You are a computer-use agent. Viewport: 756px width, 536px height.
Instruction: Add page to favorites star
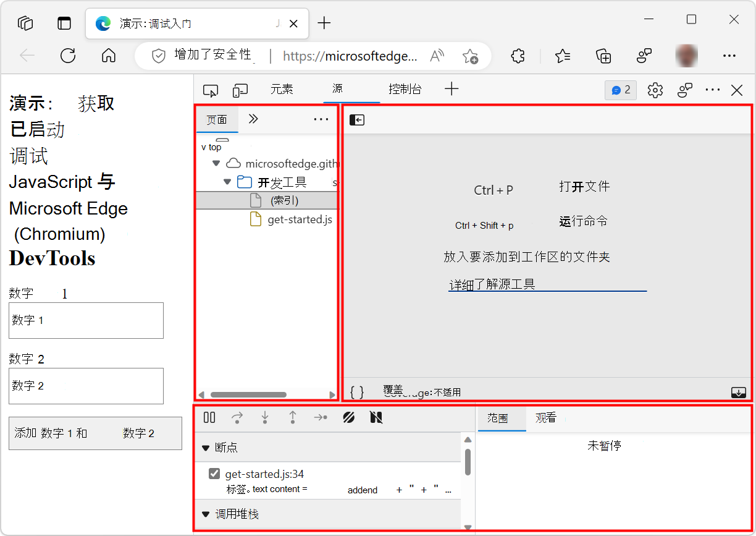click(470, 56)
